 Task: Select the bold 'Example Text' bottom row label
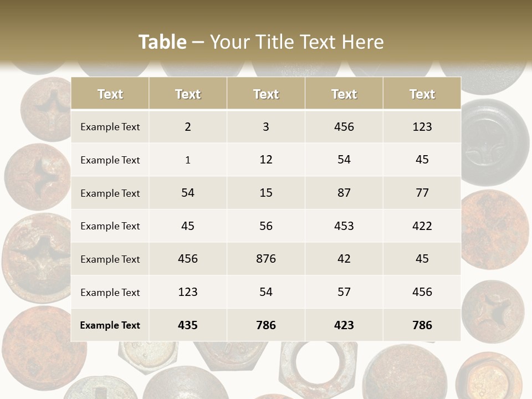tap(110, 325)
